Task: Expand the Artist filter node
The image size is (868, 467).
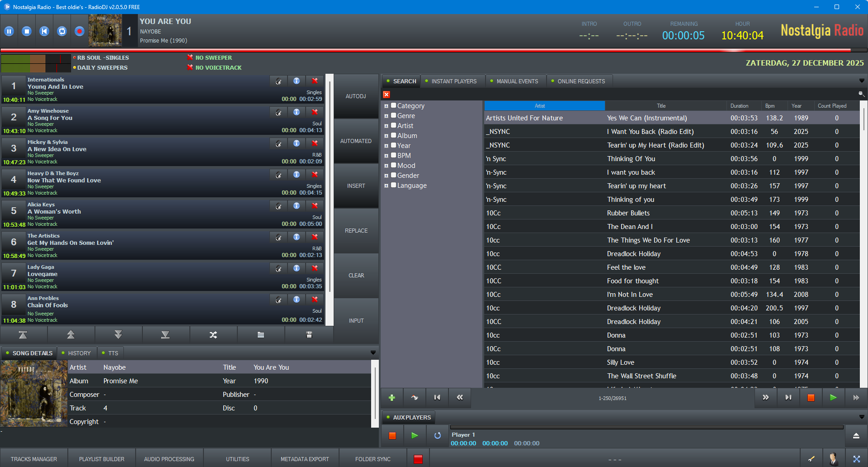Action: [x=387, y=126]
